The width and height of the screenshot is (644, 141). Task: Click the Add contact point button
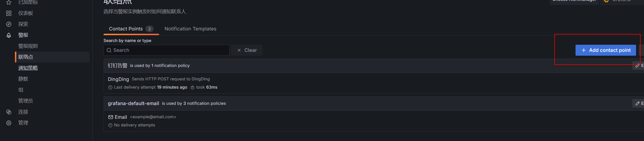pyautogui.click(x=605, y=50)
